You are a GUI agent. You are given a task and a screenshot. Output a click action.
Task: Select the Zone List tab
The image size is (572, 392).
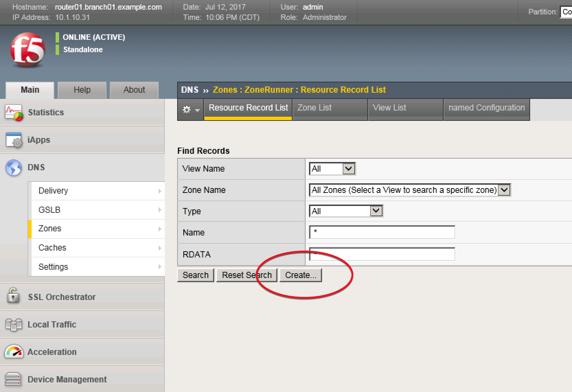click(x=330, y=109)
